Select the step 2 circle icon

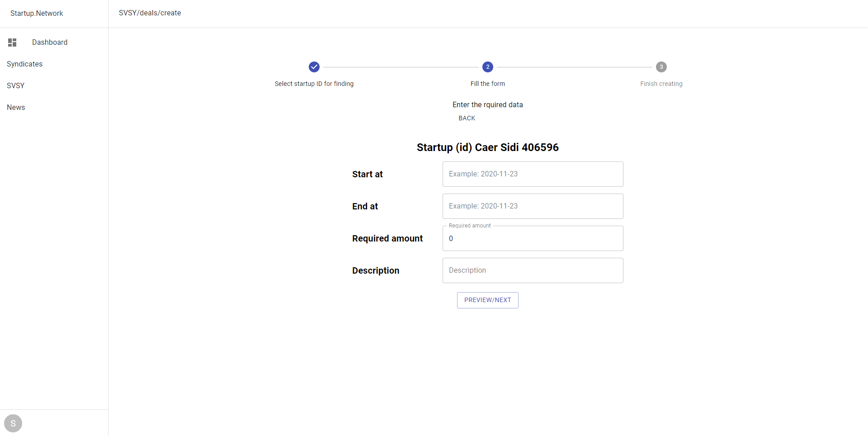click(488, 67)
